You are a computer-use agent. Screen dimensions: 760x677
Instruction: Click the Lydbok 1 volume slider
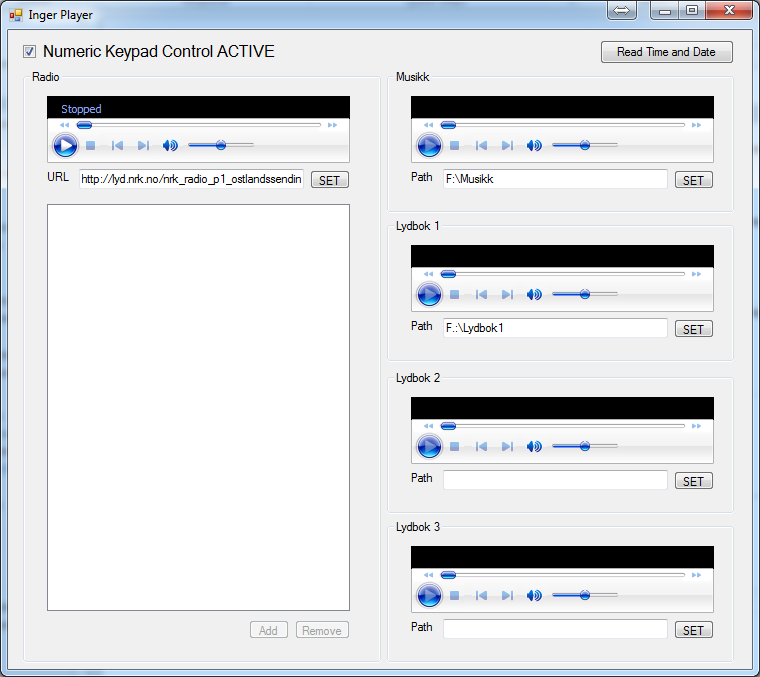[x=585, y=294]
